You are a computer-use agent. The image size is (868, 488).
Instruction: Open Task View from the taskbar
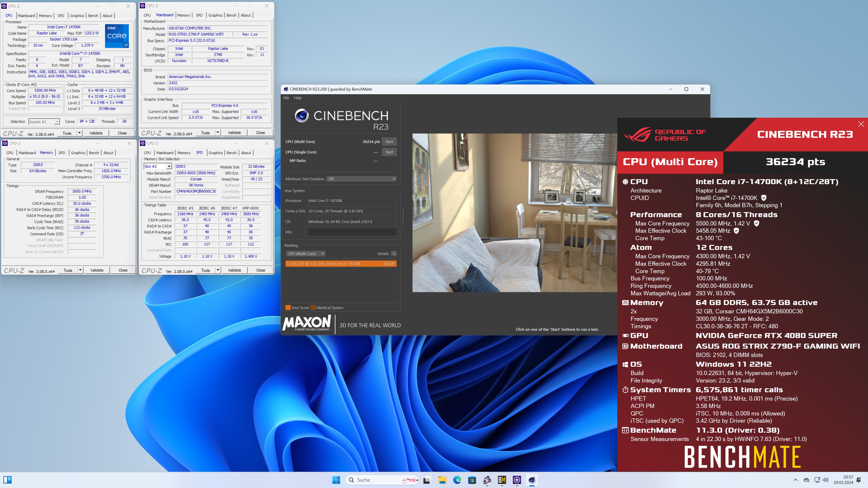[x=427, y=480]
